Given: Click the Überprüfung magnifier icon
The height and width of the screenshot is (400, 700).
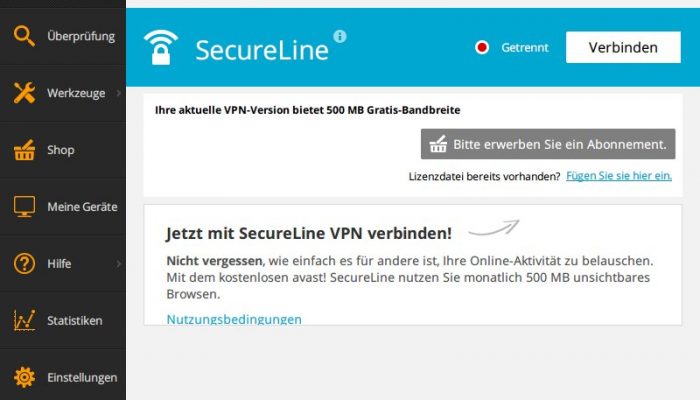Looking at the screenshot, I should (24, 36).
